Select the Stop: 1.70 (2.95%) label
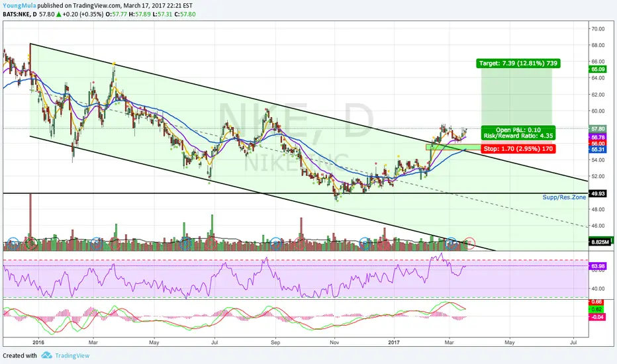Image resolution: width=617 pixels, height=364 pixels. (x=518, y=149)
